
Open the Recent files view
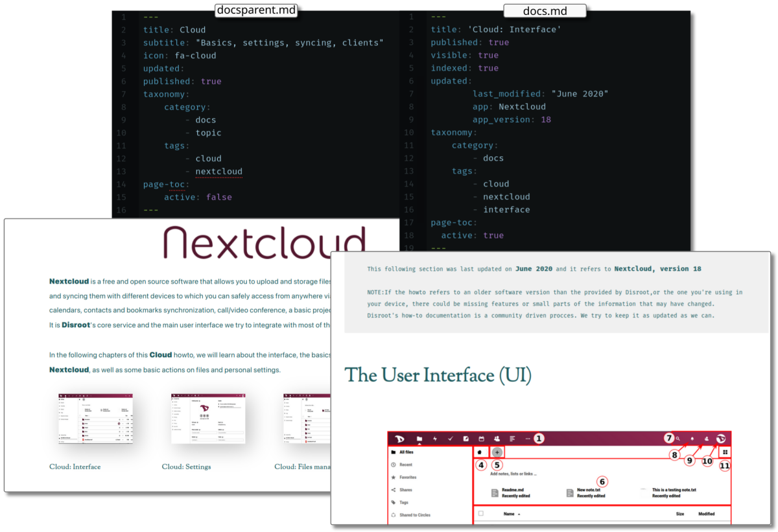tap(407, 465)
